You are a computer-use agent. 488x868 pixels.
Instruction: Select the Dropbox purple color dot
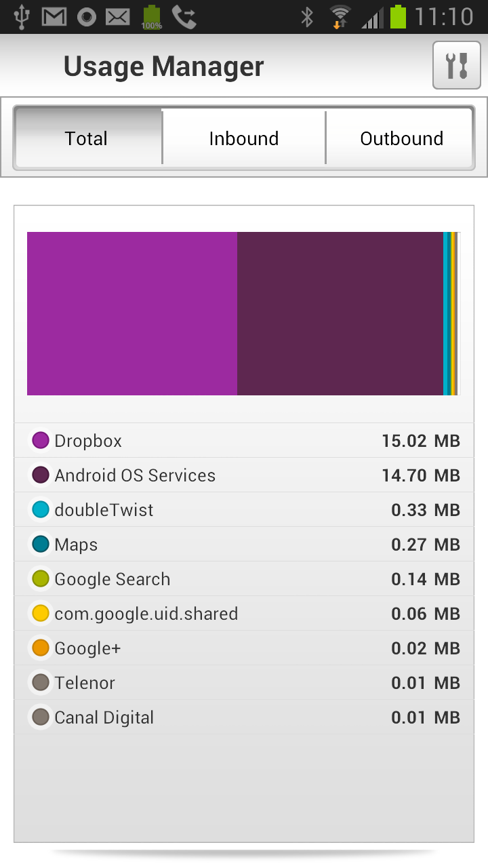41,441
